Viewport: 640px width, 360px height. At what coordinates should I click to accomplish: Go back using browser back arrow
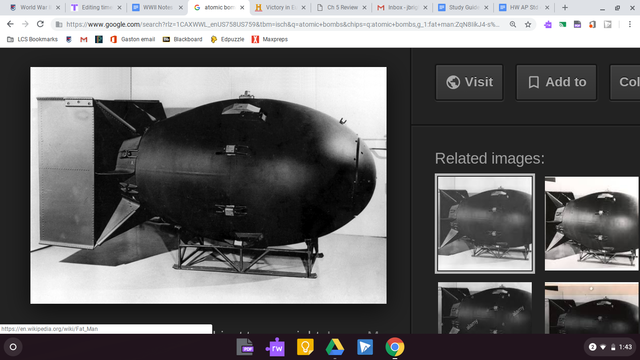(10, 24)
